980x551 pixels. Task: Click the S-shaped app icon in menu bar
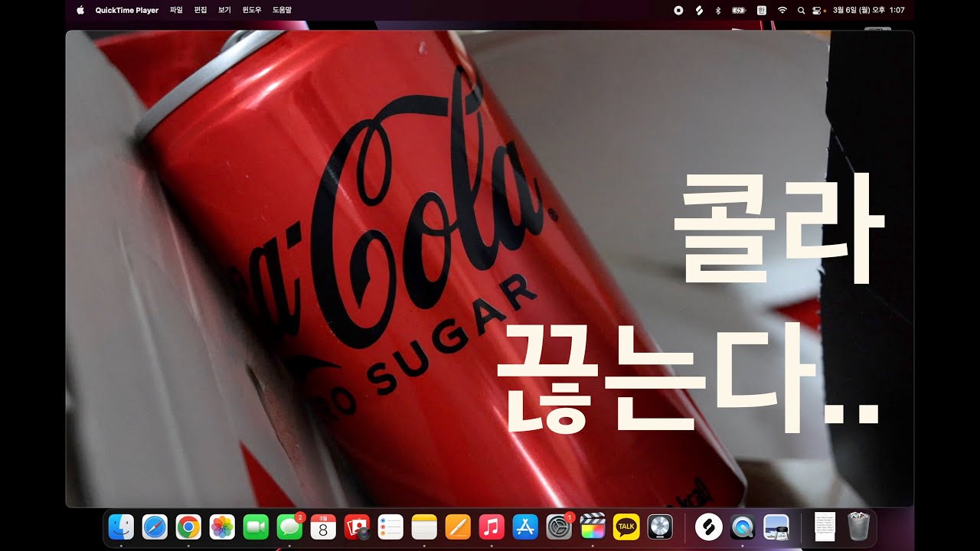pos(698,11)
